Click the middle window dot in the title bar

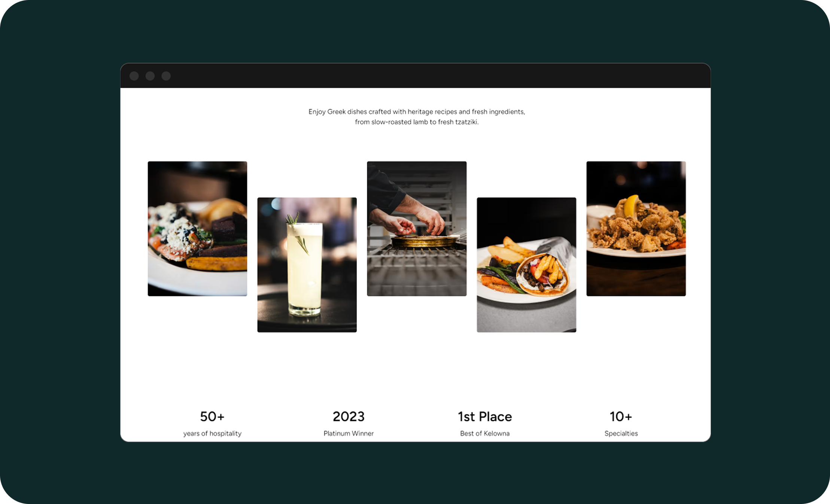click(150, 76)
